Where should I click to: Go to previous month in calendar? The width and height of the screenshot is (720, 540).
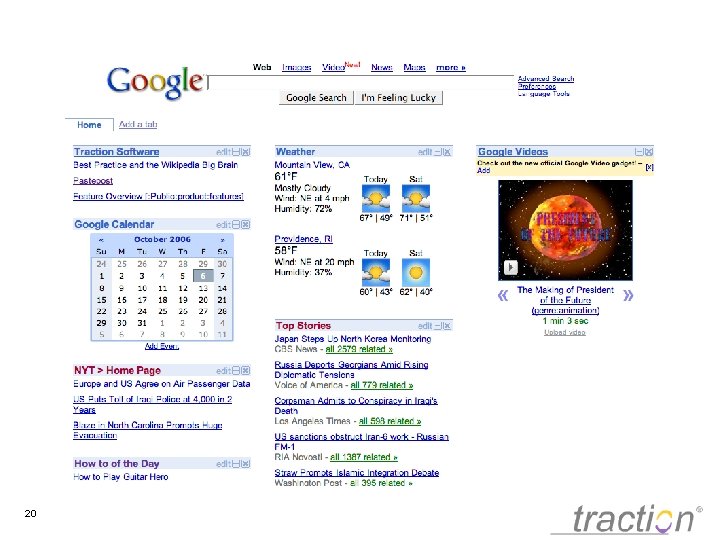pos(101,240)
